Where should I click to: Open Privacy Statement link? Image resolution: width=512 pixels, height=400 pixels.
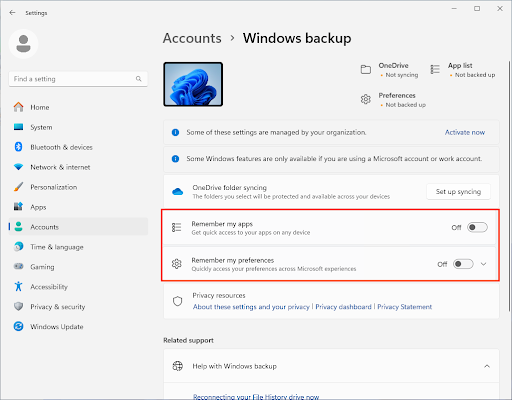pyautogui.click(x=404, y=307)
